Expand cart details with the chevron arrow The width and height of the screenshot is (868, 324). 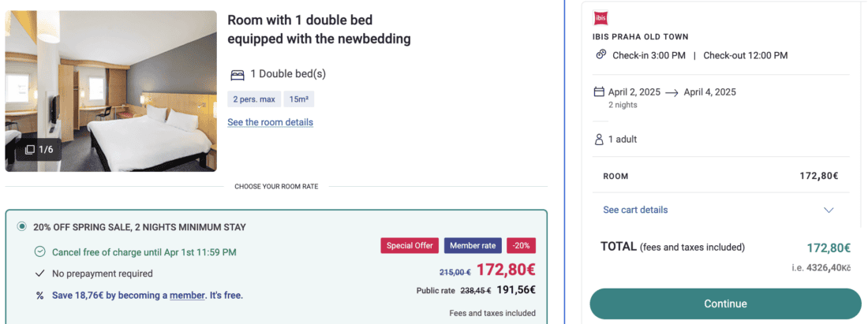pyautogui.click(x=829, y=210)
